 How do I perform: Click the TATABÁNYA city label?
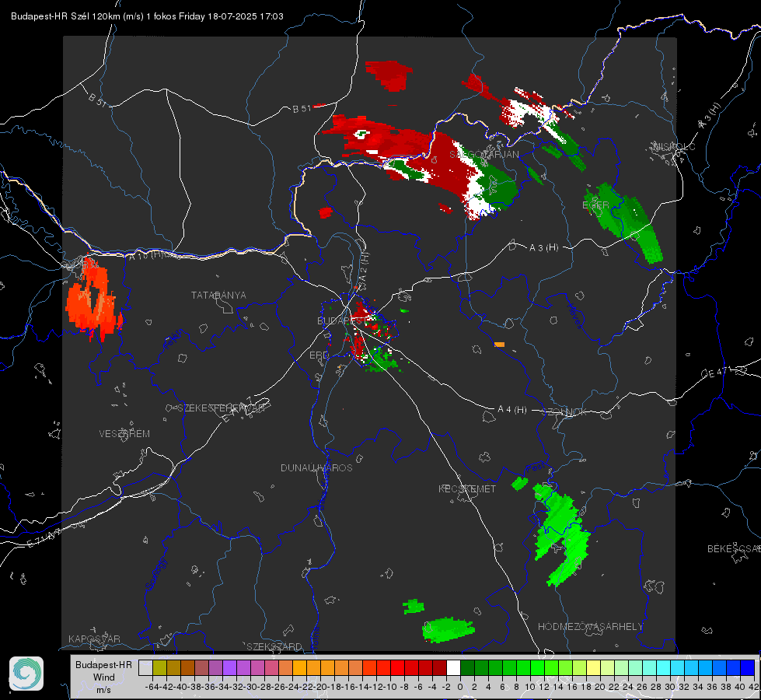(218, 295)
